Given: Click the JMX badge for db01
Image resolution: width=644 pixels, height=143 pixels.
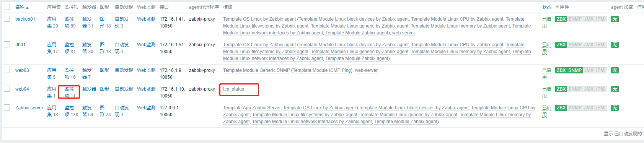Looking at the screenshot, I should (x=589, y=45).
